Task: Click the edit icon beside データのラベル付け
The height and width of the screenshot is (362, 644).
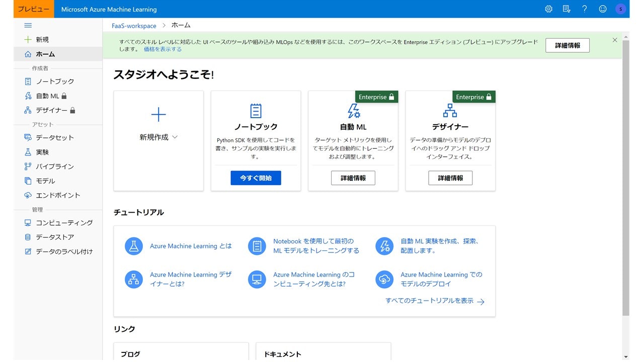Action: 28,251
